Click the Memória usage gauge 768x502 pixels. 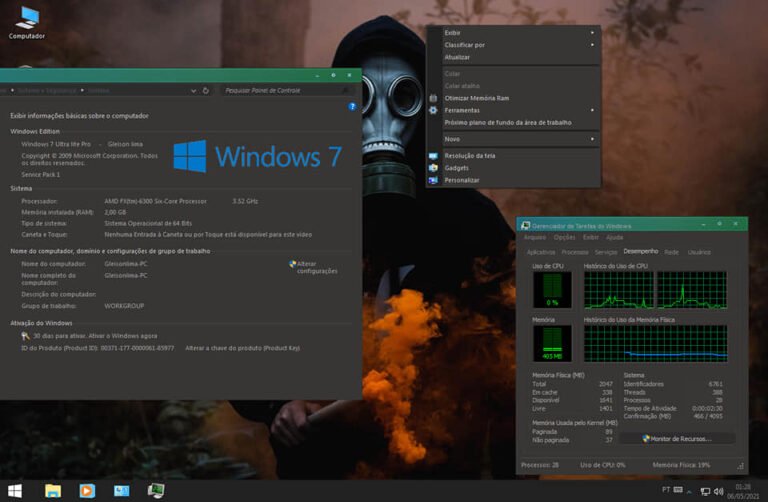(x=552, y=343)
